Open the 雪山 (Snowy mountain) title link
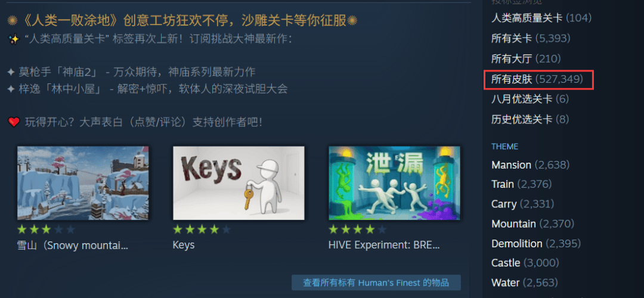 73,246
